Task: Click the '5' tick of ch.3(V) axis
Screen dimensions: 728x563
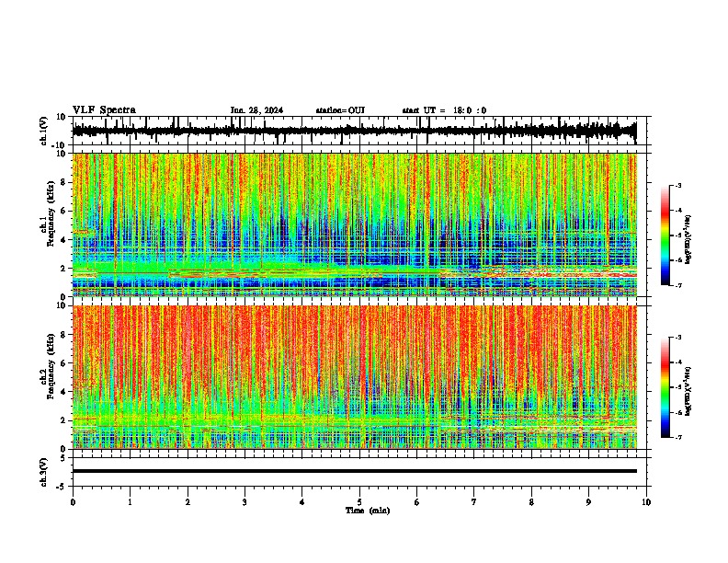Action: [x=63, y=458]
